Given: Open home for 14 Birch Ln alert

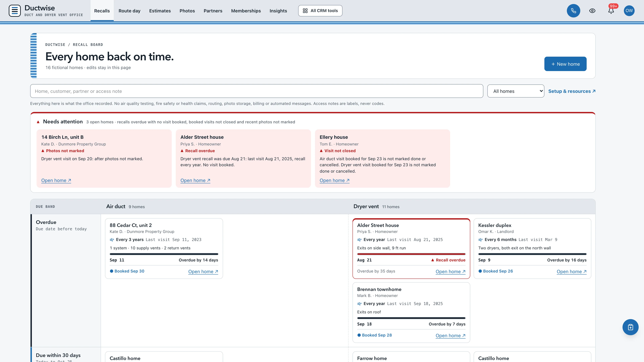Looking at the screenshot, I should (x=56, y=180).
